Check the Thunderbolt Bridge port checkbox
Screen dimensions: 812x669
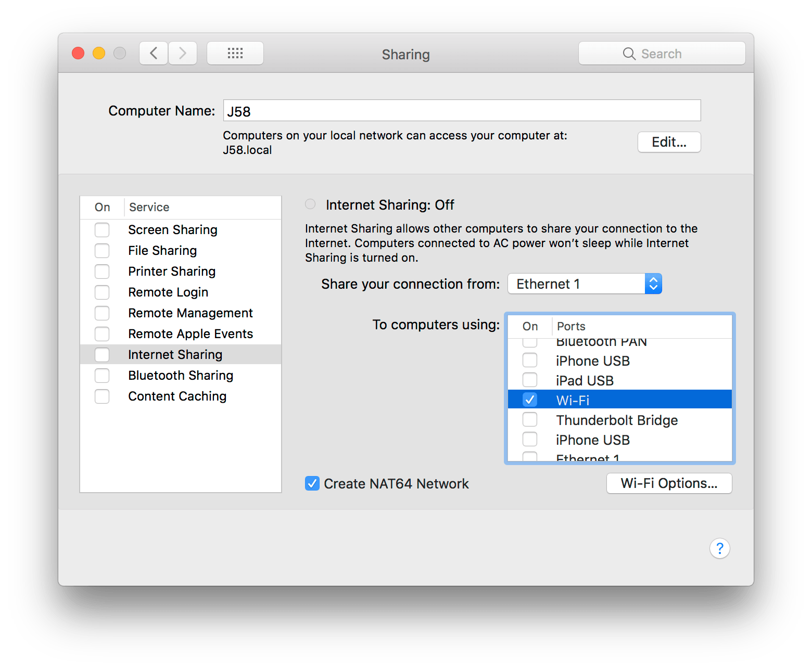(x=530, y=419)
